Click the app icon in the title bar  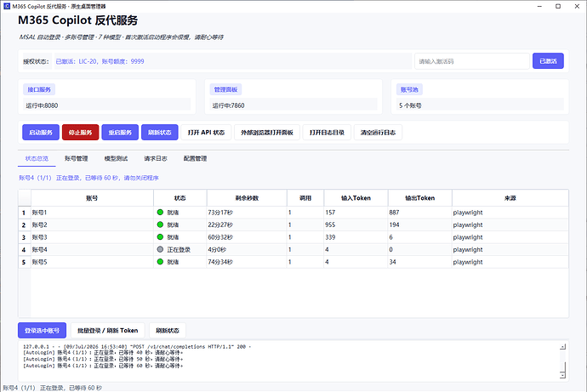[7, 6]
